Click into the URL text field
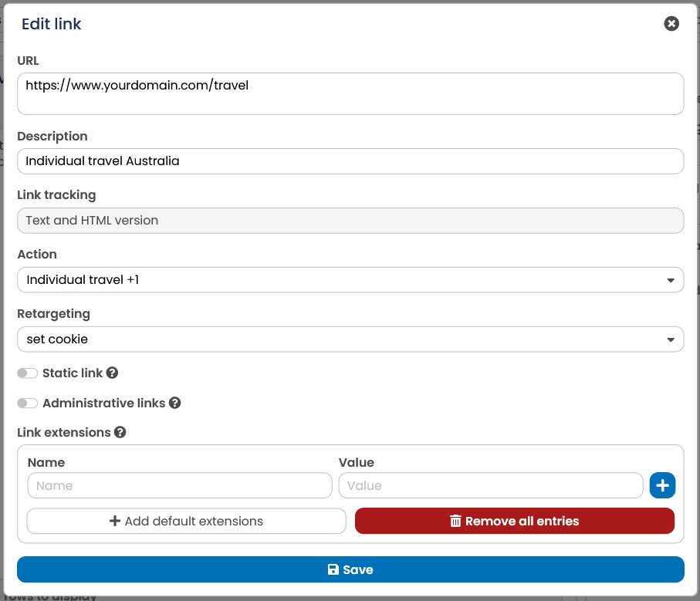Screen dimensions: 700x601 (x=350, y=93)
